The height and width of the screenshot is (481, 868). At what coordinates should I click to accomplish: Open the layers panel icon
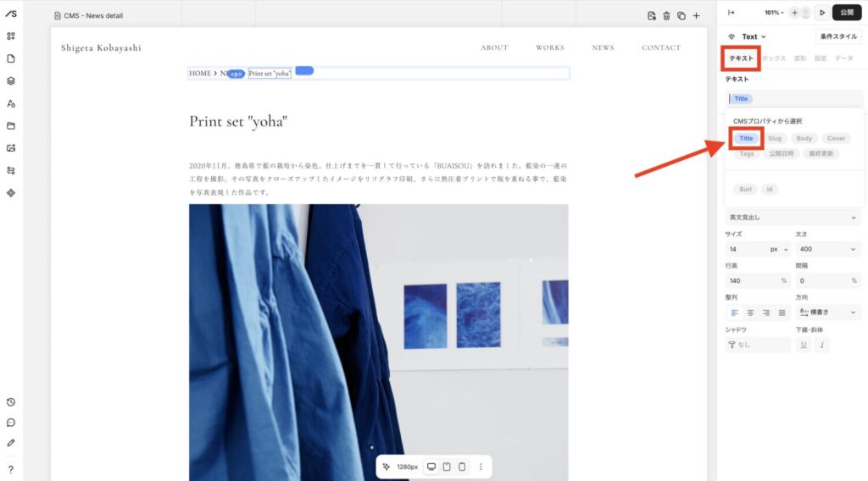point(11,81)
